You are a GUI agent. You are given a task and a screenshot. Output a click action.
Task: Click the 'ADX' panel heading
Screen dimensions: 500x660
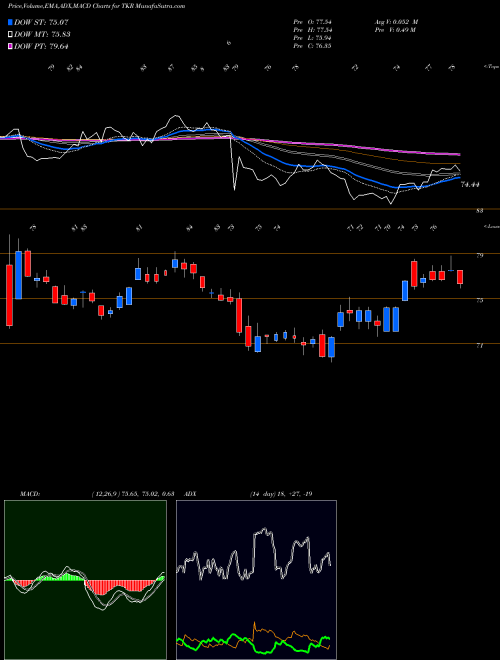click(191, 494)
